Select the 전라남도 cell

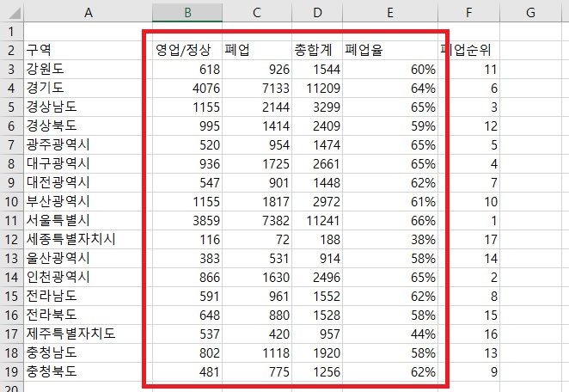(x=89, y=296)
